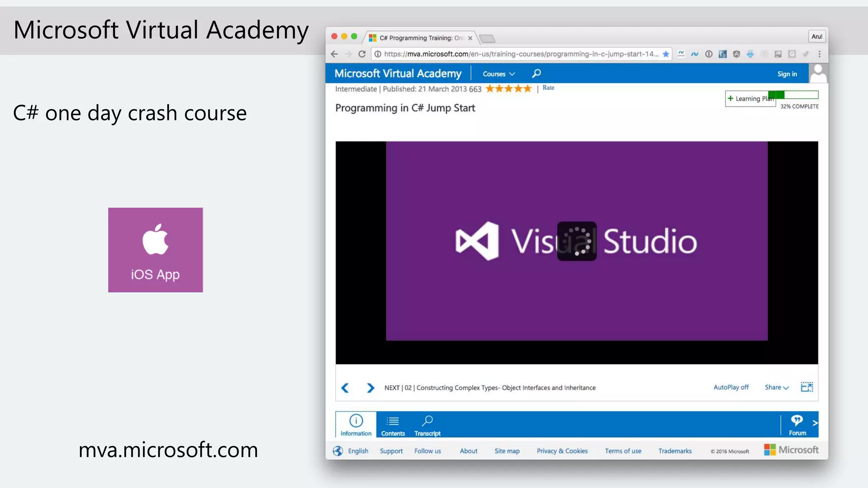Screen dimensions: 868x488
Task: Open the Forum panel
Action: coord(797,424)
